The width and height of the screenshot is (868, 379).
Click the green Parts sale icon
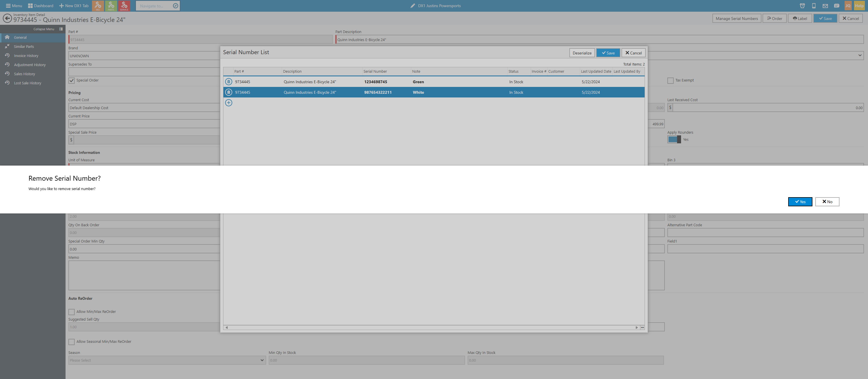[x=111, y=6]
